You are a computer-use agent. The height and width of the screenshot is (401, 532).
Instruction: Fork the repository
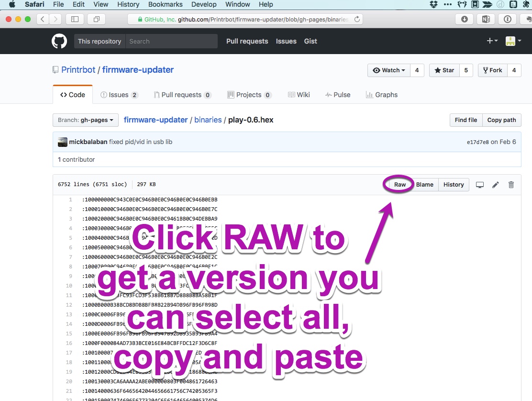pyautogui.click(x=493, y=70)
